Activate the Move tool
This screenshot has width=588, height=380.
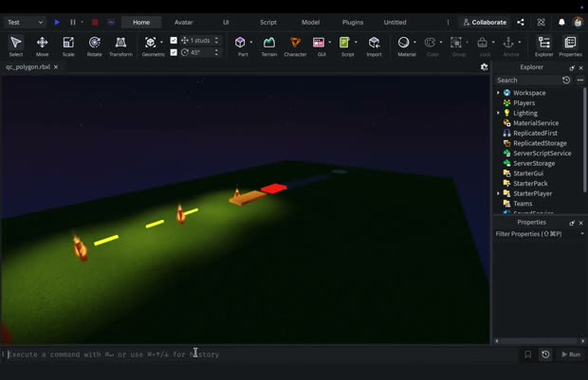coord(42,46)
